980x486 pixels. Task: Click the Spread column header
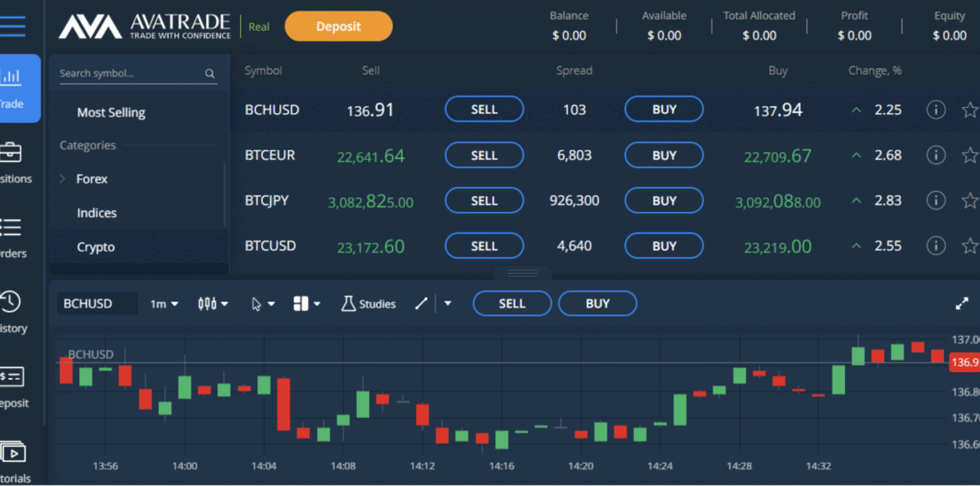click(x=575, y=71)
